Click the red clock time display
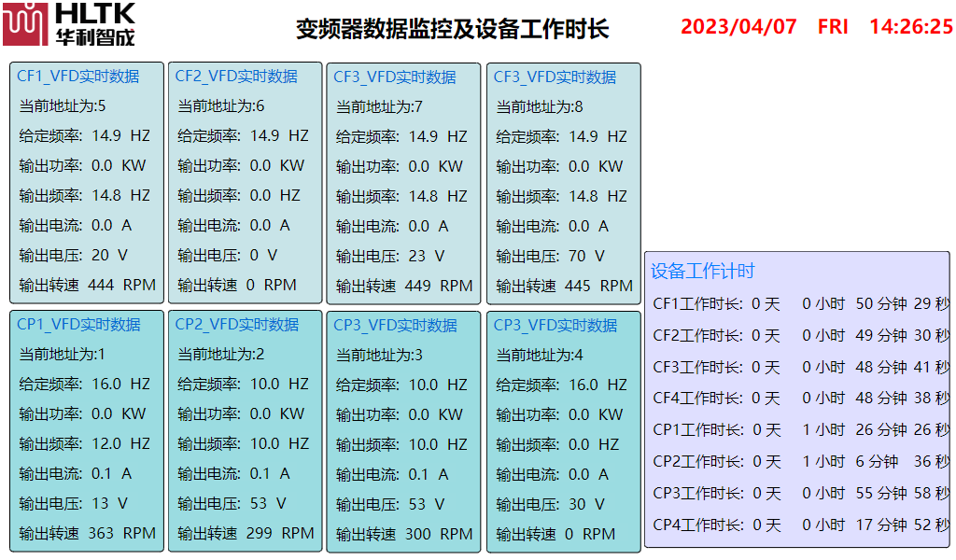The image size is (956, 560). coord(910,26)
